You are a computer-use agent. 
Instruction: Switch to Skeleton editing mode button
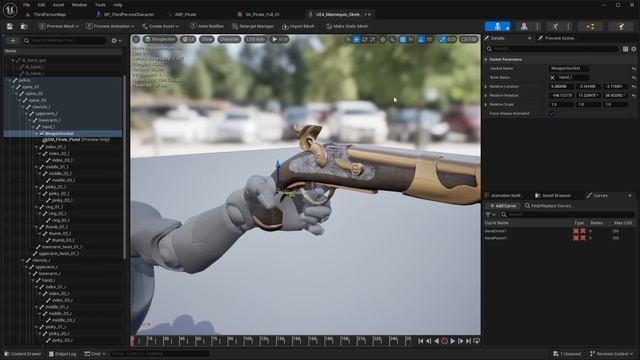point(498,26)
